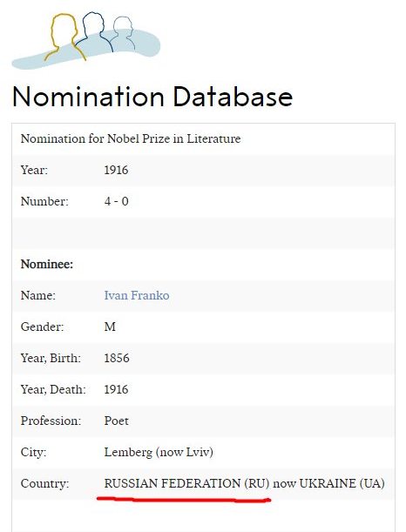Viewport: 406px width, 532px height.
Task: Click the city text Lemberg (now Lviv)
Action: click(x=159, y=452)
